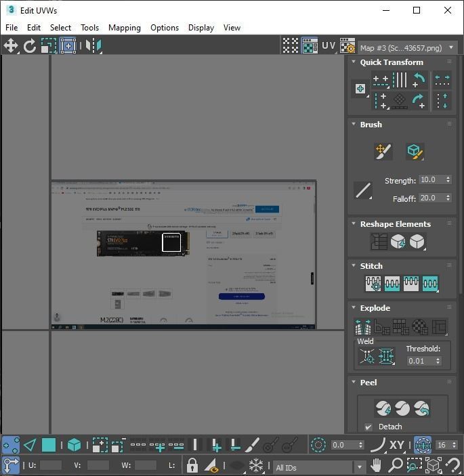
Task: Toggle the Lock Selection padlock icon
Action: click(x=192, y=465)
